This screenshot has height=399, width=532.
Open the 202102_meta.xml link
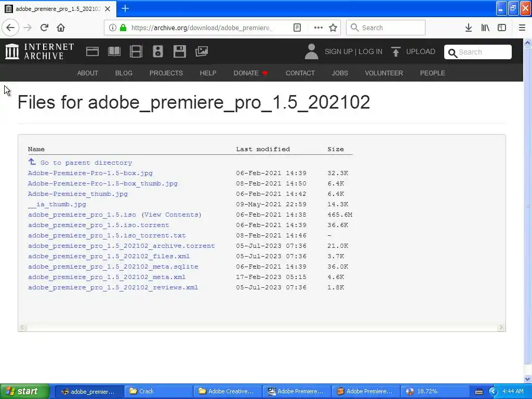(x=107, y=277)
